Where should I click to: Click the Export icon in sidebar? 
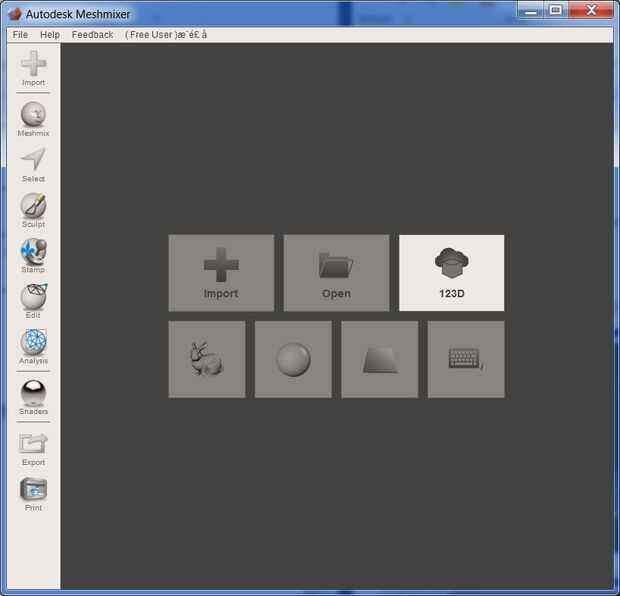click(33, 448)
